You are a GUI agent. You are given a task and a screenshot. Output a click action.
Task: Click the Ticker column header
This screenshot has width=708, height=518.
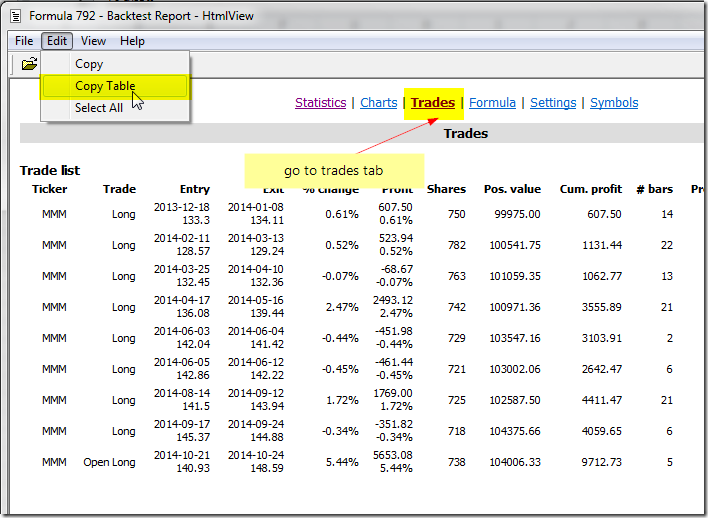point(49,189)
